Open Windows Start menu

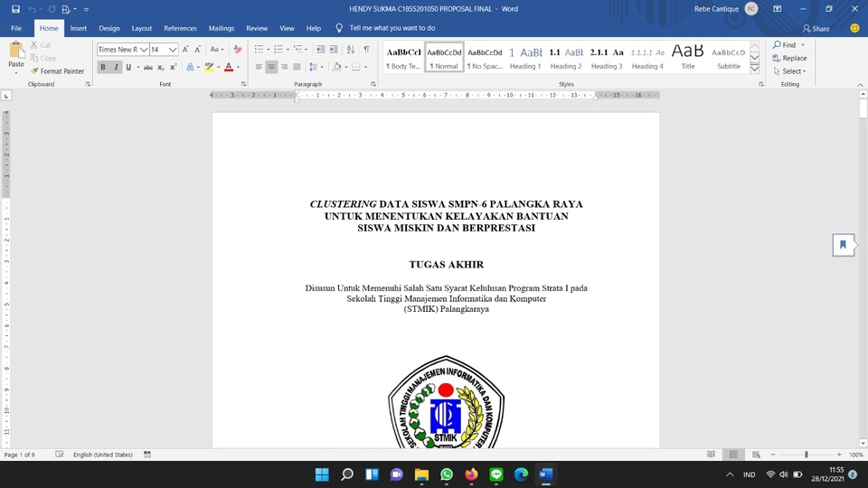(322, 474)
